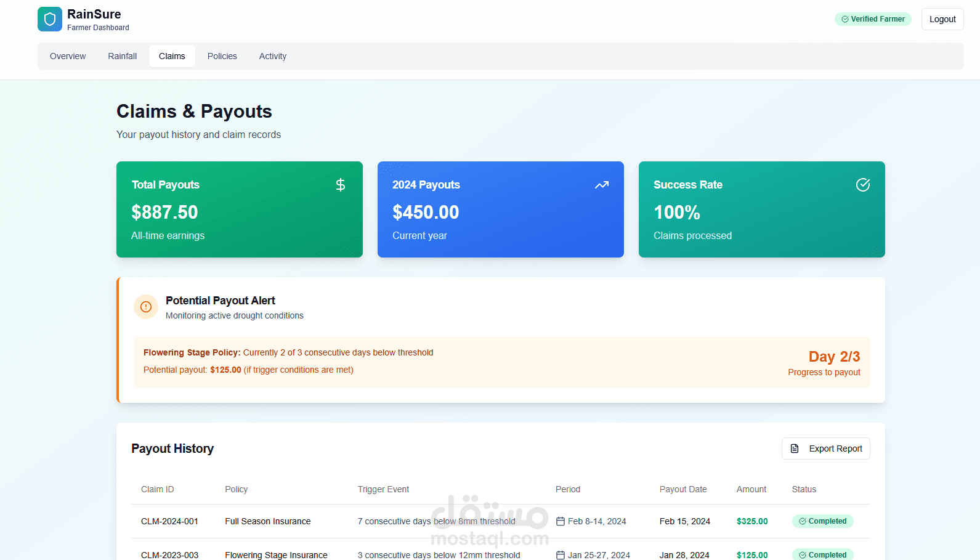The height and width of the screenshot is (560, 980).
Task: Click the Policy column header
Action: point(237,489)
